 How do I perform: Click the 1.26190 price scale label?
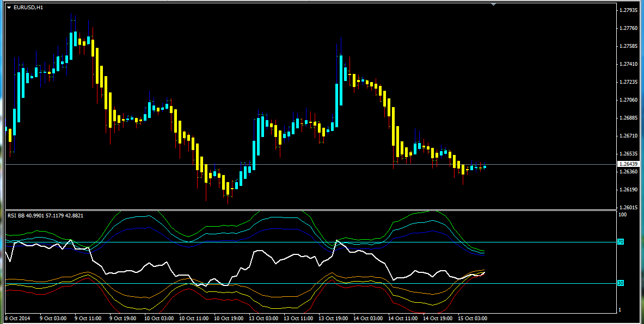[x=628, y=190]
